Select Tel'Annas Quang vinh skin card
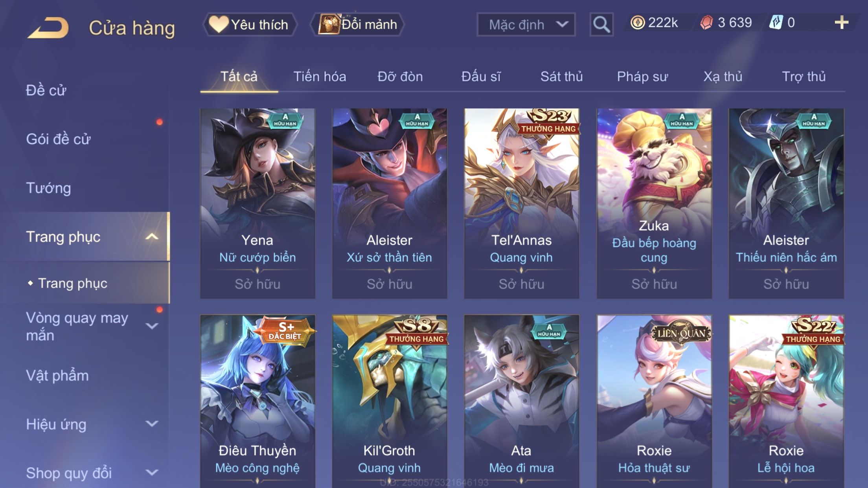The height and width of the screenshot is (488, 868). (522, 203)
